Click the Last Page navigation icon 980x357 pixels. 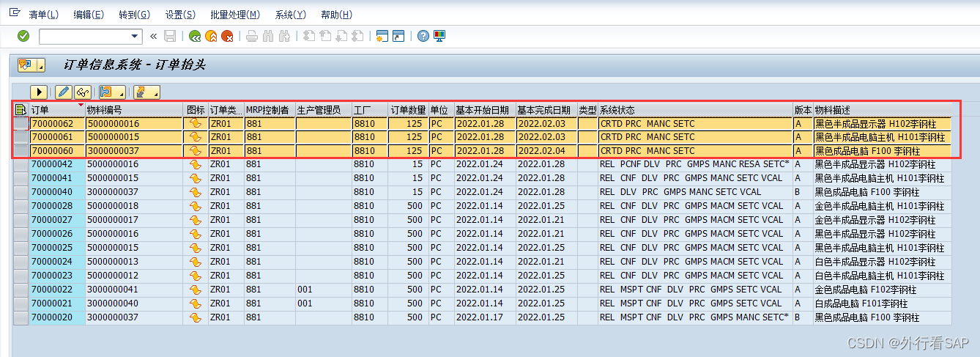pos(358,36)
